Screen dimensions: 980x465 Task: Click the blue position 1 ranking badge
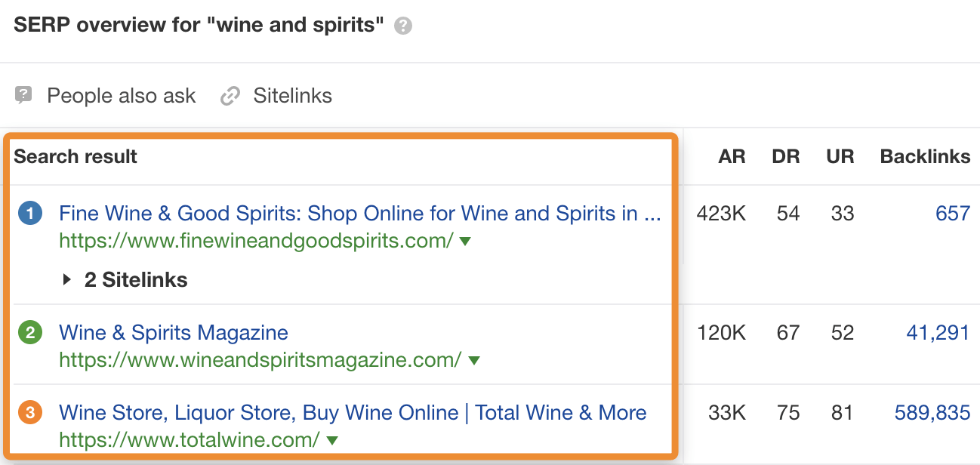point(29,213)
